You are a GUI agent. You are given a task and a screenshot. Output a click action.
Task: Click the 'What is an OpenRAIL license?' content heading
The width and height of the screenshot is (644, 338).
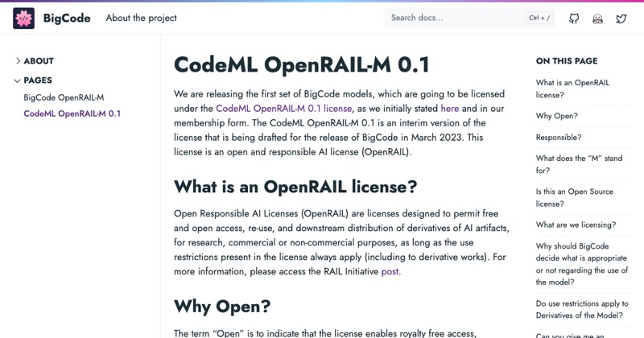(295, 187)
